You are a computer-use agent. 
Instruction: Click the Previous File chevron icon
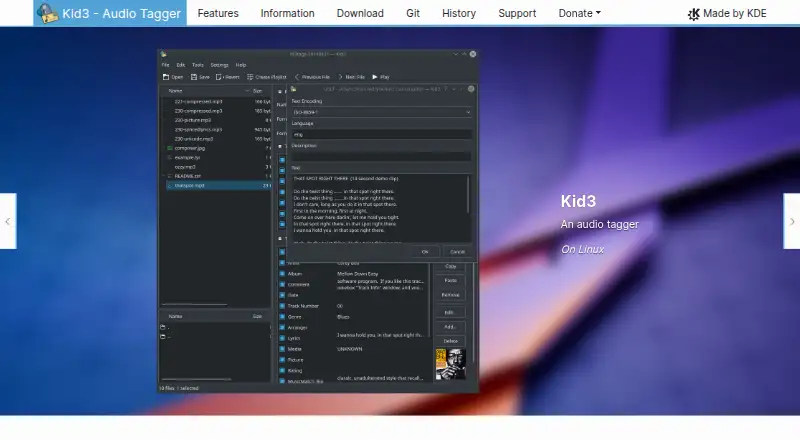point(297,77)
